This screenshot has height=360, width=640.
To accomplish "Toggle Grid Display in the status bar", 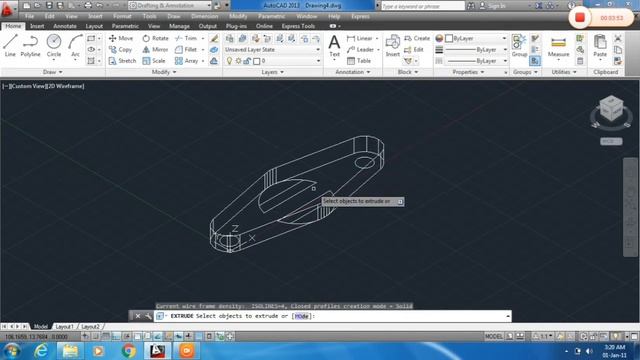I will [x=105, y=336].
